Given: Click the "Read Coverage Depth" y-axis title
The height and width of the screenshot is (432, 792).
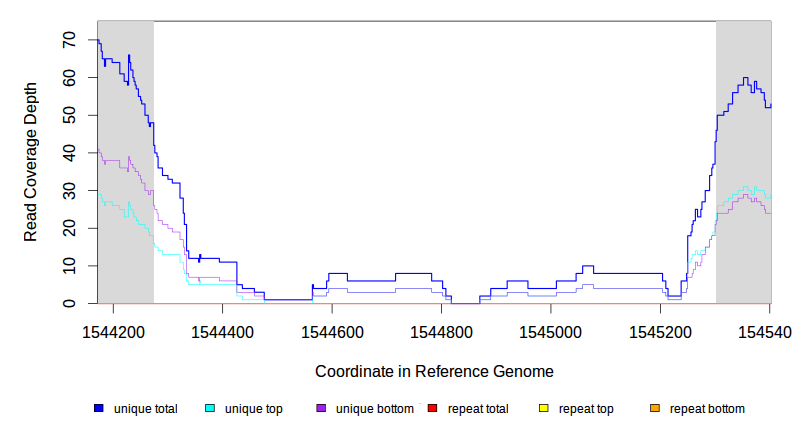Looking at the screenshot, I should click(x=31, y=162).
